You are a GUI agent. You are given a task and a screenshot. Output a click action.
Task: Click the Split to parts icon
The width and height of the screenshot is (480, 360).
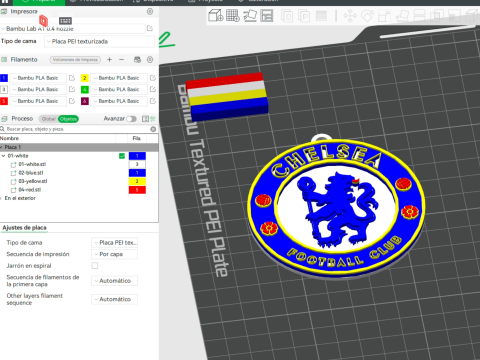click(304, 16)
